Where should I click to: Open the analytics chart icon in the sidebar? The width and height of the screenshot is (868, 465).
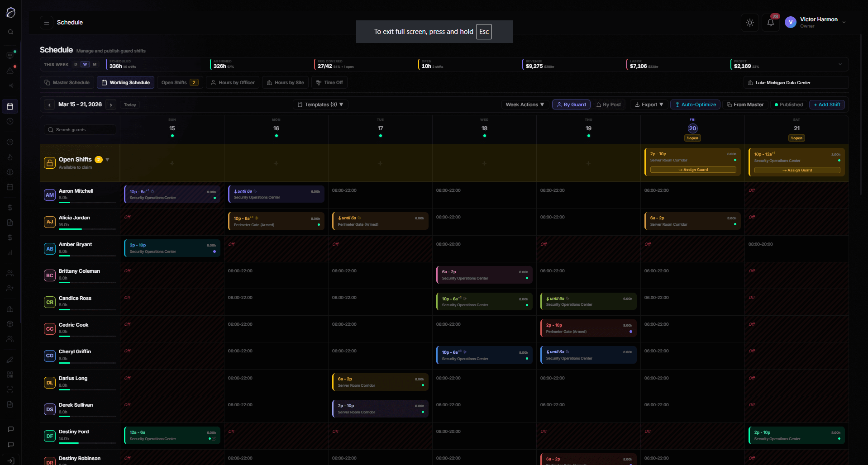point(10,253)
